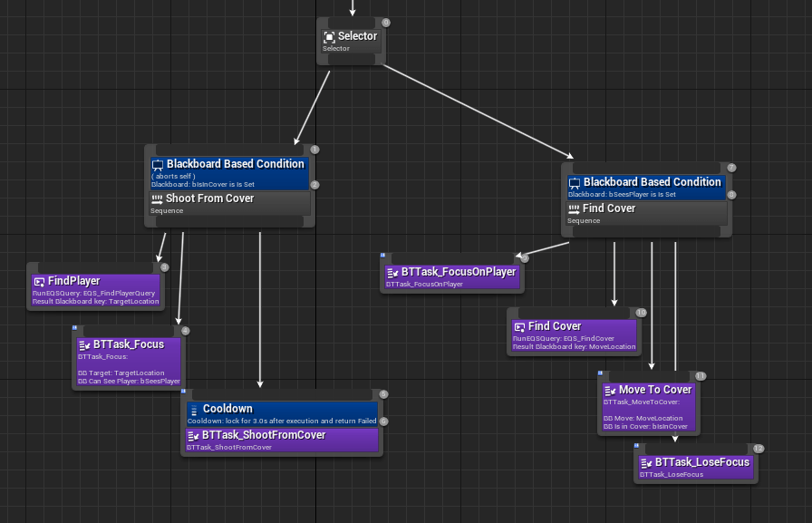
Task: Click the Find Cover sequence icon
Action: click(574, 208)
